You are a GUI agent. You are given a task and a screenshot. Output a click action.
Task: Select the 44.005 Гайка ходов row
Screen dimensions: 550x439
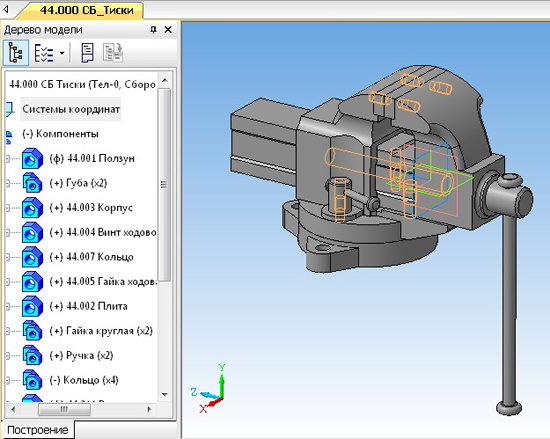click(x=103, y=282)
